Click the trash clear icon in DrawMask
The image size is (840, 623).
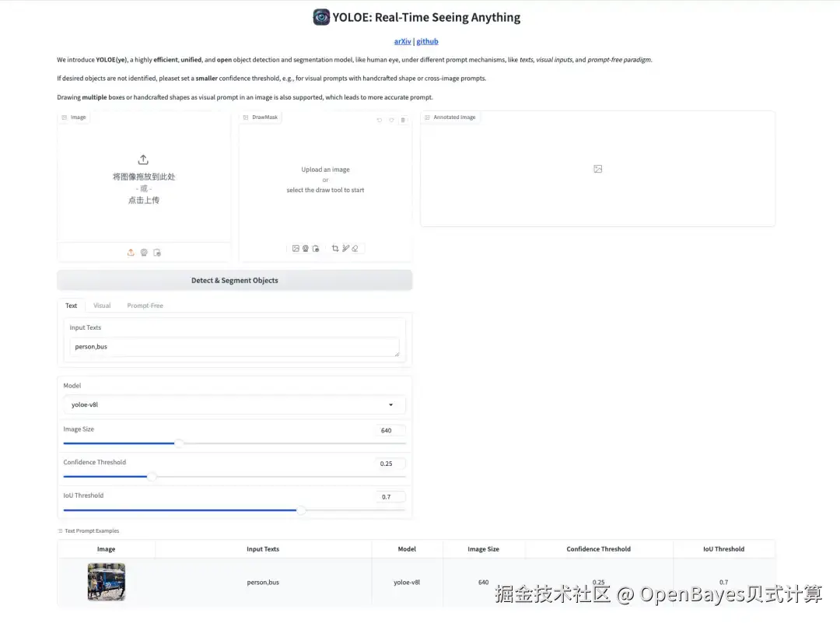404,120
